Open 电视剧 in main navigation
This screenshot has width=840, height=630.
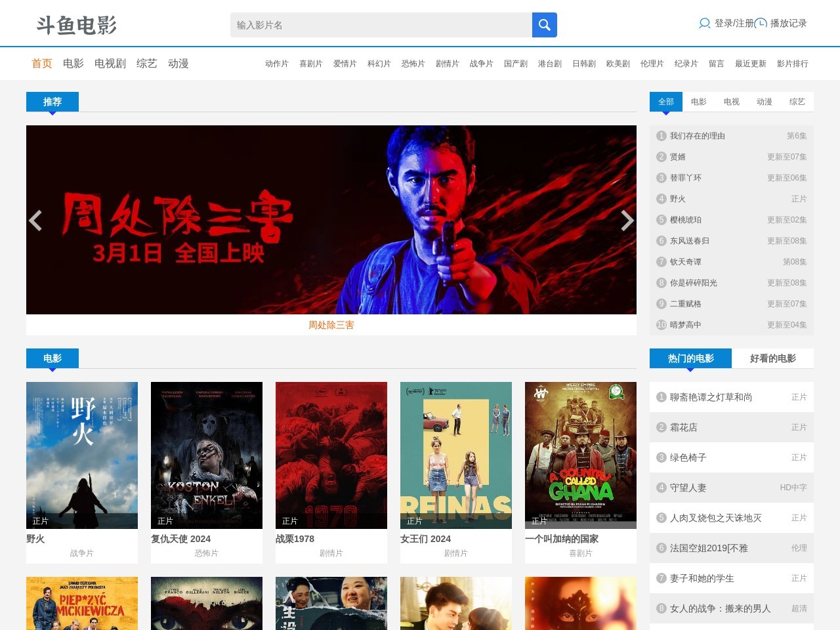pos(110,64)
